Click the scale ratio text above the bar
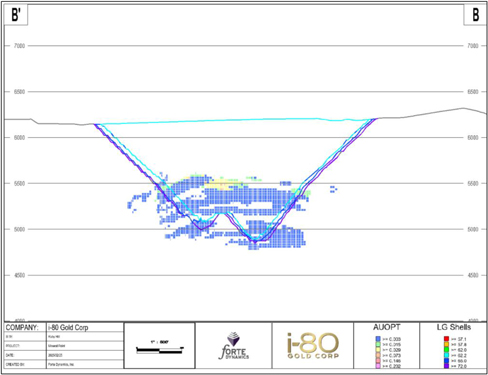This screenshot has height=375, width=488. (159, 342)
